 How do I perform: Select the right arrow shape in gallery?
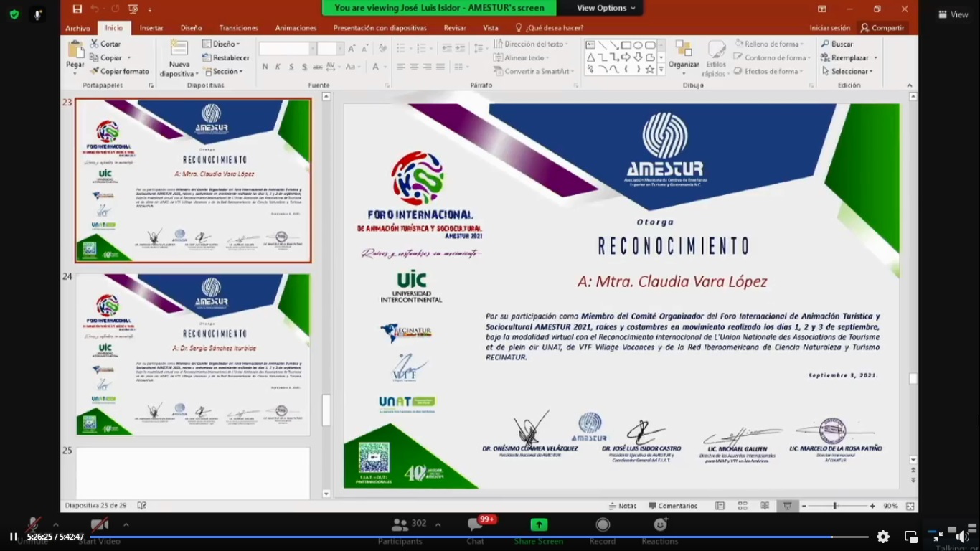click(x=626, y=57)
